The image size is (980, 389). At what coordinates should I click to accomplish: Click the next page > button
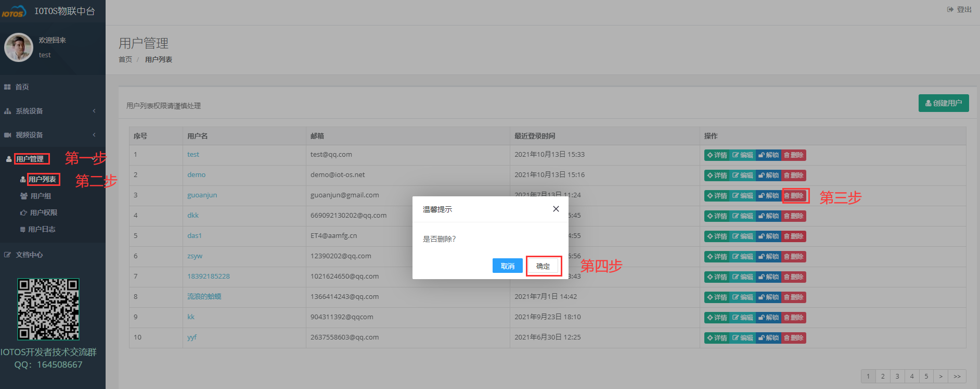pos(941,376)
